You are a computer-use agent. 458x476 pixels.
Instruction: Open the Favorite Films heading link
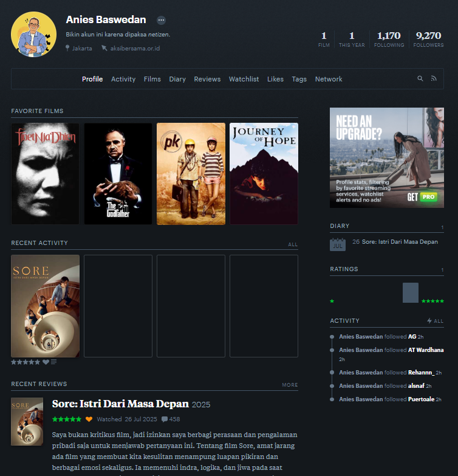pyautogui.click(x=37, y=111)
